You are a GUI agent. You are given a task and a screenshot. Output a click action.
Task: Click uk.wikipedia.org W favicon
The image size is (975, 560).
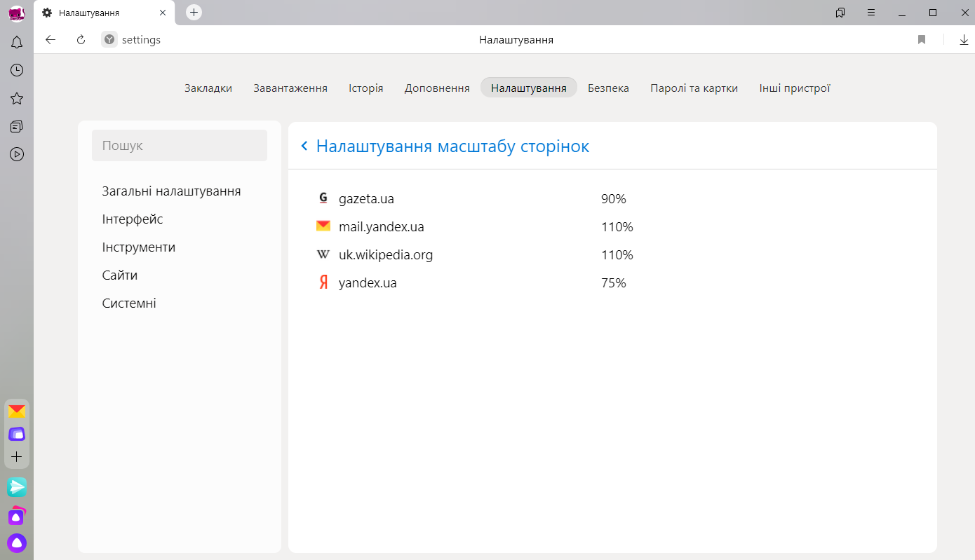point(323,254)
